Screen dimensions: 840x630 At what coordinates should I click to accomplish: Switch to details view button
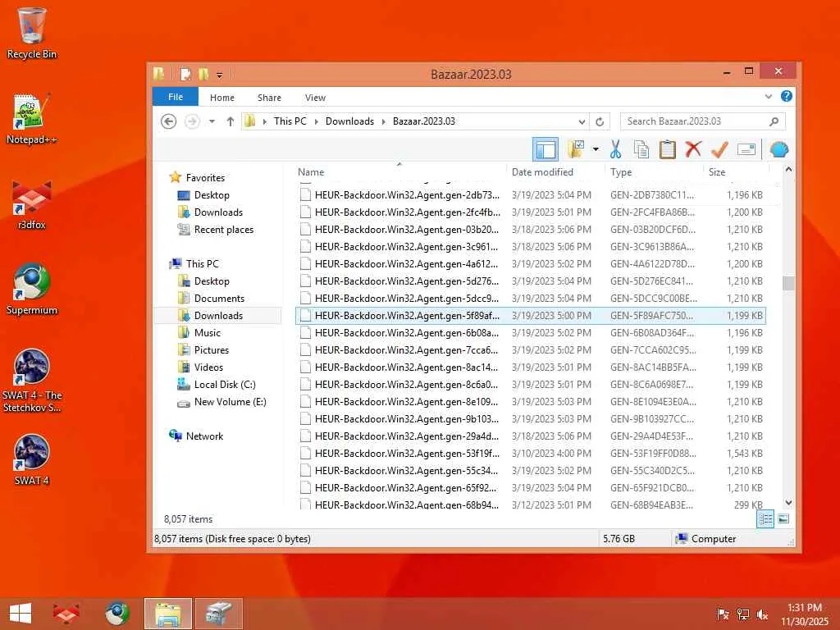[x=765, y=518]
